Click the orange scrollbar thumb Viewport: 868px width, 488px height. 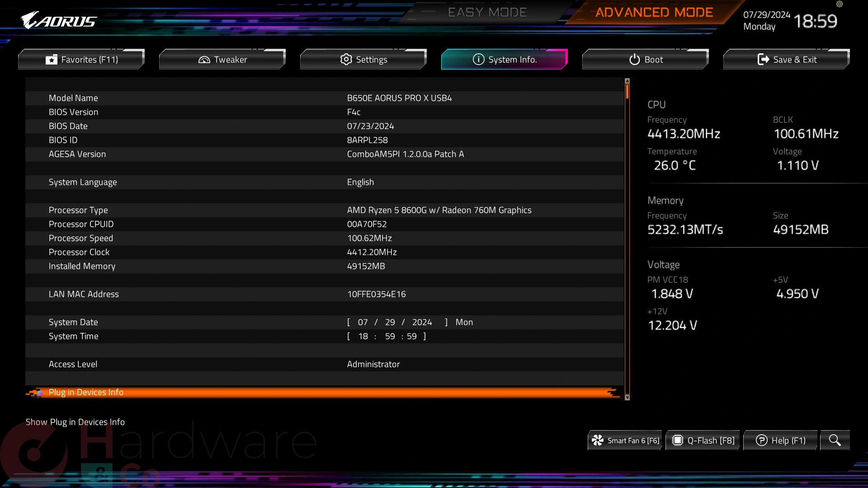[627, 92]
